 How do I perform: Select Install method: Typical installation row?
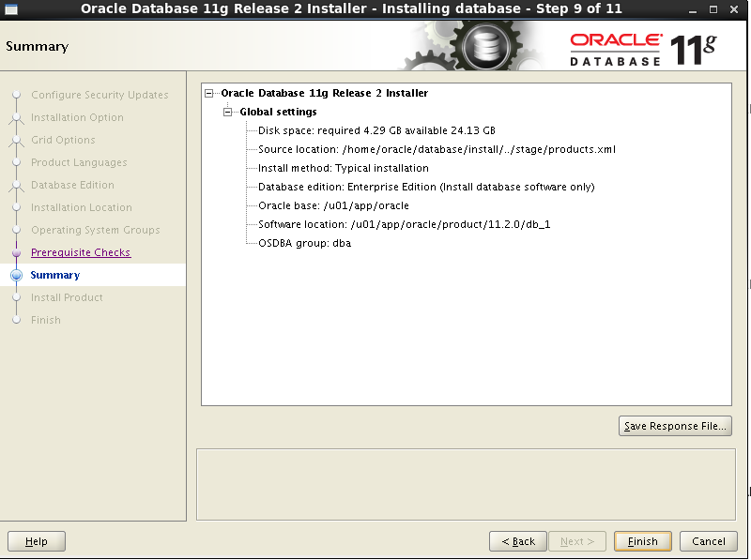(344, 168)
